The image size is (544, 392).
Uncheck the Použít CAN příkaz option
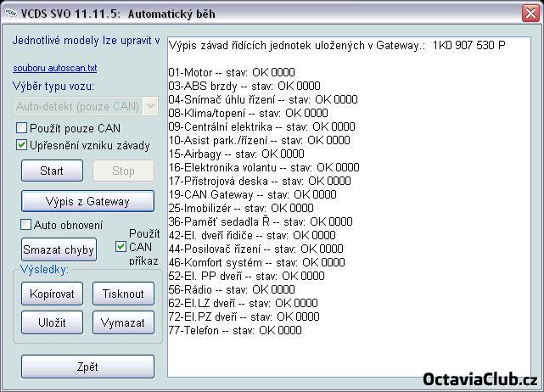pyautogui.click(x=121, y=247)
